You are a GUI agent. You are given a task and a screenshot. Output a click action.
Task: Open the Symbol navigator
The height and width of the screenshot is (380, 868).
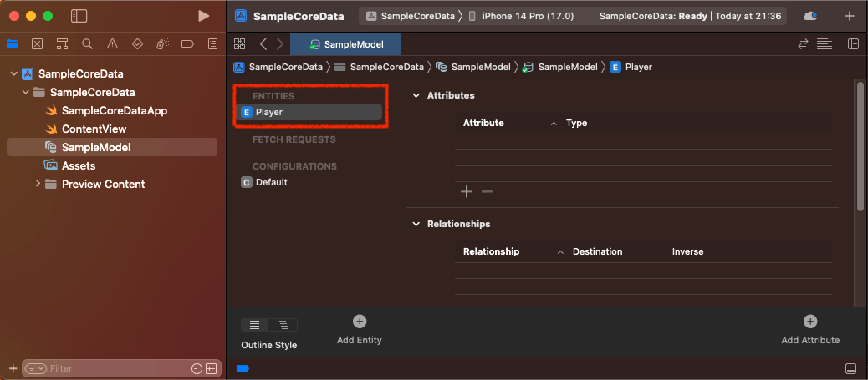(62, 44)
